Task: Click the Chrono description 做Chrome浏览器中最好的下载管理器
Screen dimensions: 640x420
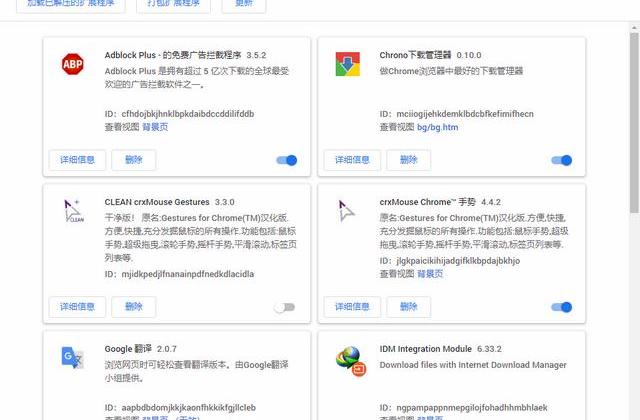Action: 451,71
